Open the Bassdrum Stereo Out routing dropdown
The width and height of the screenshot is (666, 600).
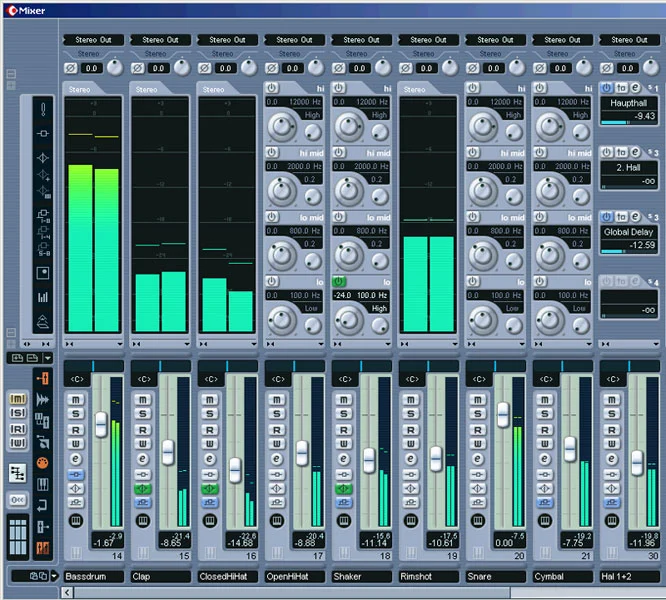(x=93, y=40)
